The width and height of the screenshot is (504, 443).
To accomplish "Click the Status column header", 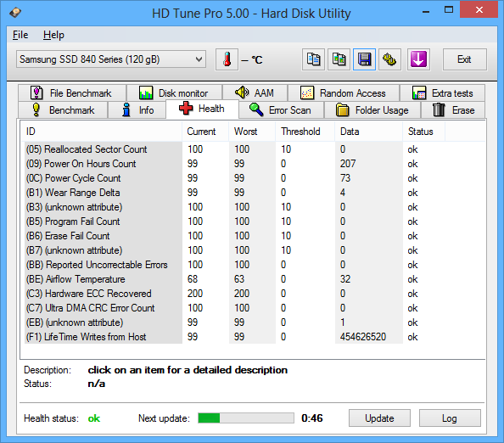I will (x=423, y=132).
